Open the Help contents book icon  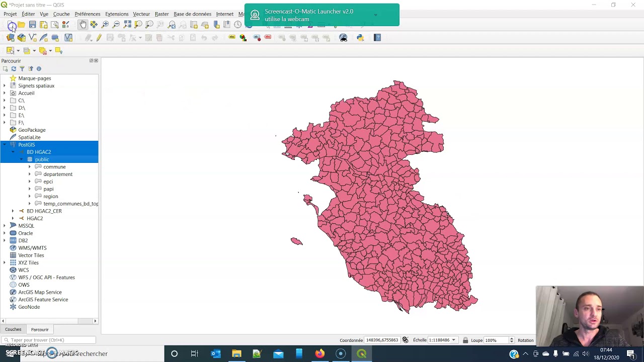point(377,38)
